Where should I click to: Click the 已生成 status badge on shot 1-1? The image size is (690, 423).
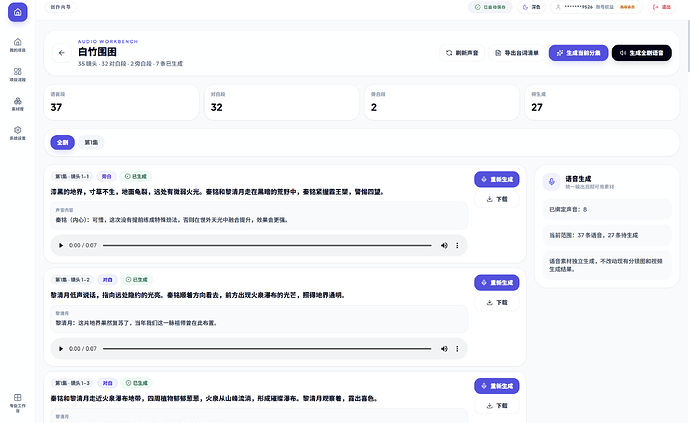(x=136, y=177)
